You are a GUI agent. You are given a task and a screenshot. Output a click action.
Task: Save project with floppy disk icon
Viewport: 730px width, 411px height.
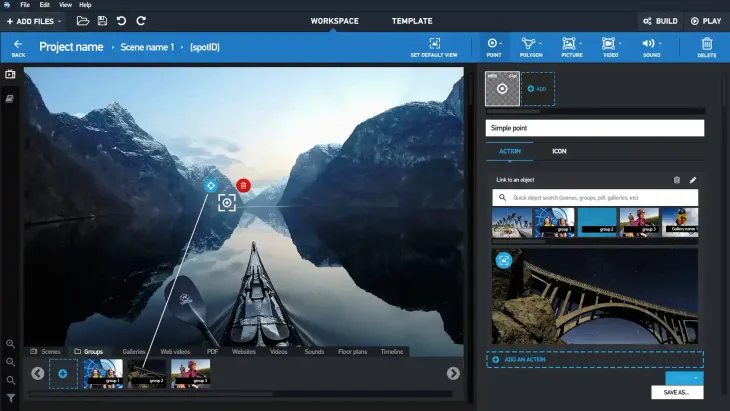(102, 21)
